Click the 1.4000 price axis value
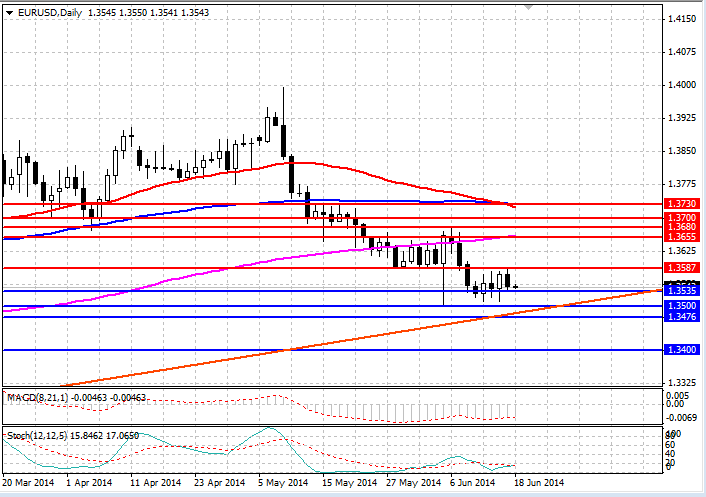This screenshot has width=706, height=497. [682, 85]
